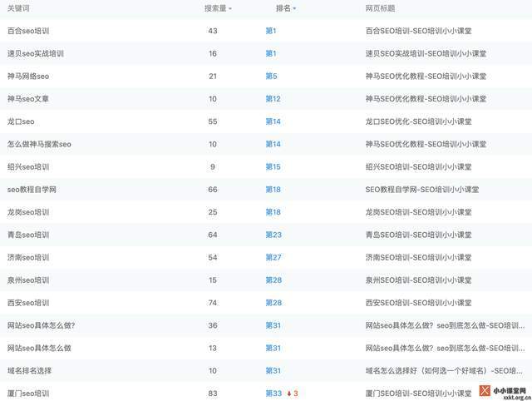Click the 第12 rank for 神马seo文章
This screenshot has height=401, width=532.
tap(273, 99)
